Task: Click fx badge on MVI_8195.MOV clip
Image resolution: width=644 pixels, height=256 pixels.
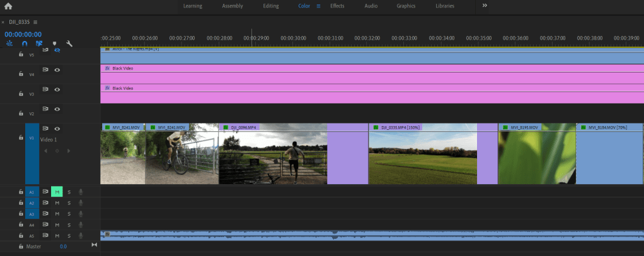Action: [x=505, y=128]
